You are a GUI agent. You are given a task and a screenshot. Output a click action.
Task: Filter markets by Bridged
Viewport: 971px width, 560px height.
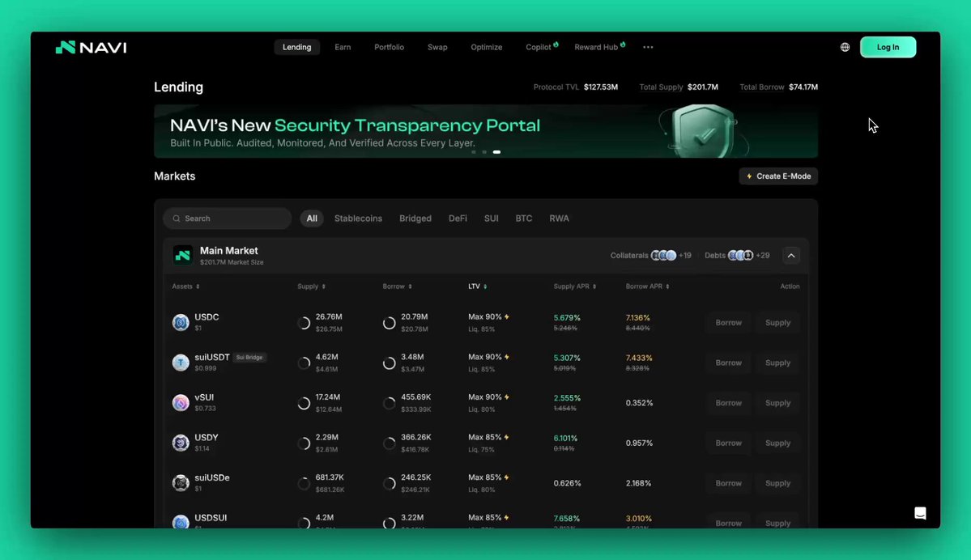tap(415, 218)
